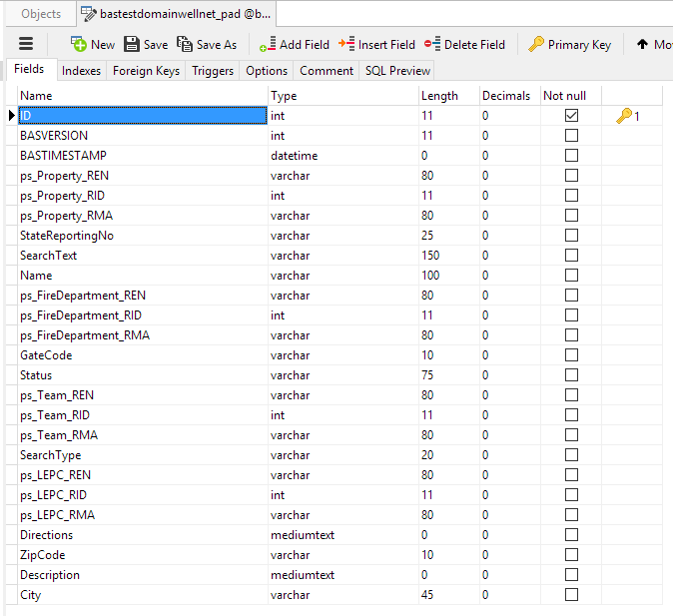Check Not null for Status field
Viewport: 673px width, 616px height.
pos(571,374)
